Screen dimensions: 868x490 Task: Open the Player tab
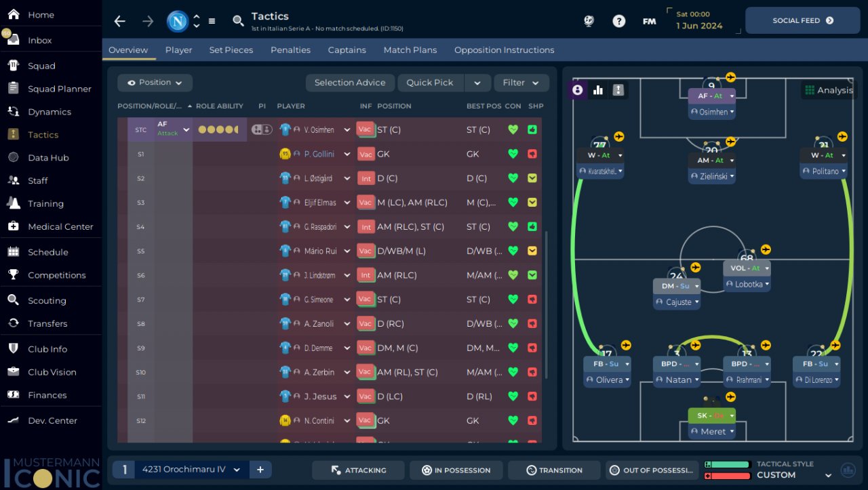(179, 50)
